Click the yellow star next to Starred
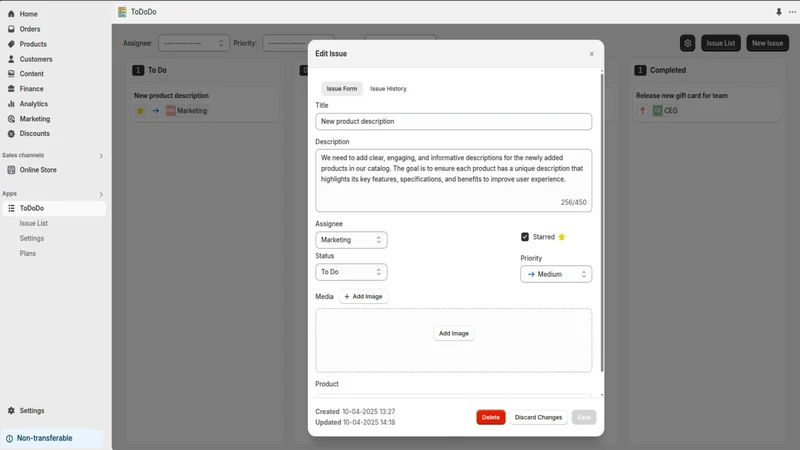The height and width of the screenshot is (450, 800). click(x=562, y=237)
